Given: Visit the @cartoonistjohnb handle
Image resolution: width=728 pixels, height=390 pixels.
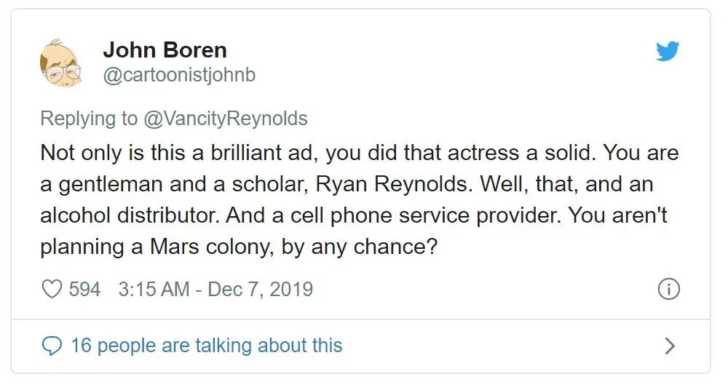Looking at the screenshot, I should coord(179,75).
